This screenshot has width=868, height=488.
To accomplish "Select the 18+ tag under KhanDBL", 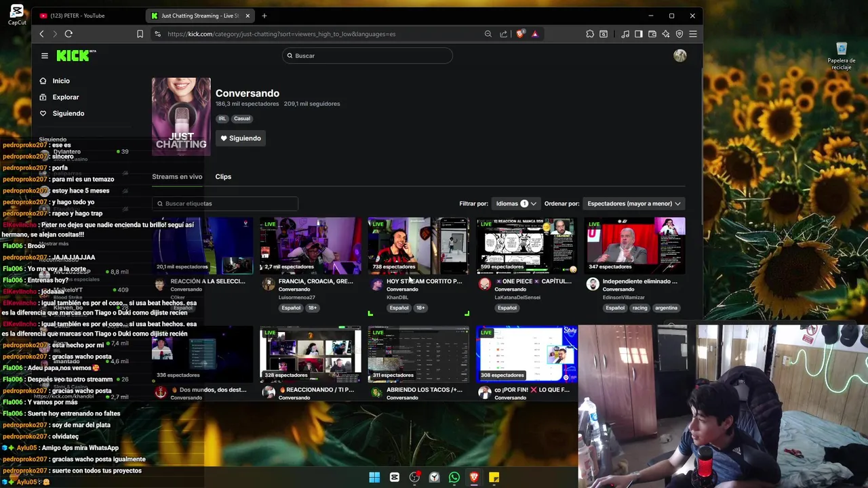I will pyautogui.click(x=420, y=308).
